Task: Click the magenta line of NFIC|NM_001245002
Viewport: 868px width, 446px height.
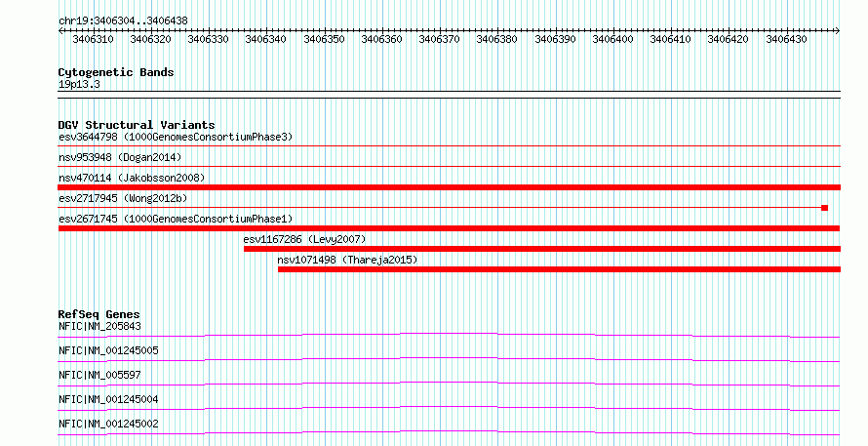Action: pyautogui.click(x=449, y=431)
